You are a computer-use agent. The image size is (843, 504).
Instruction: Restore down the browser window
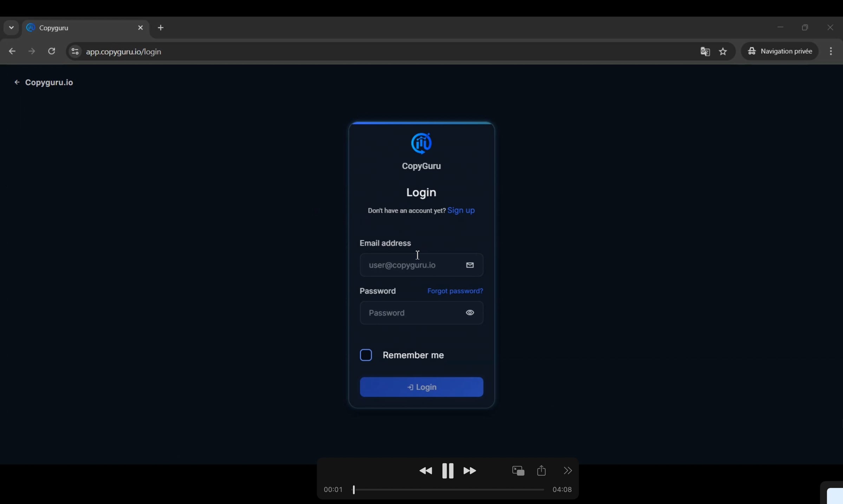[x=805, y=27]
